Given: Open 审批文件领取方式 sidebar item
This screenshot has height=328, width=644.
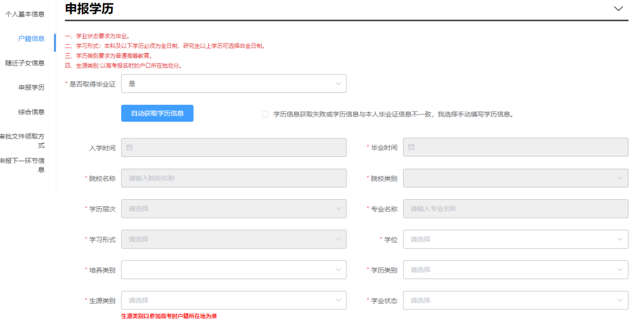Looking at the screenshot, I should click(x=22, y=141).
